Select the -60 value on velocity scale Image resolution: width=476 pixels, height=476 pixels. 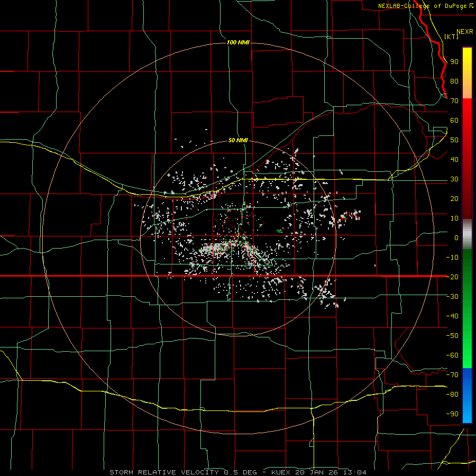click(x=452, y=355)
